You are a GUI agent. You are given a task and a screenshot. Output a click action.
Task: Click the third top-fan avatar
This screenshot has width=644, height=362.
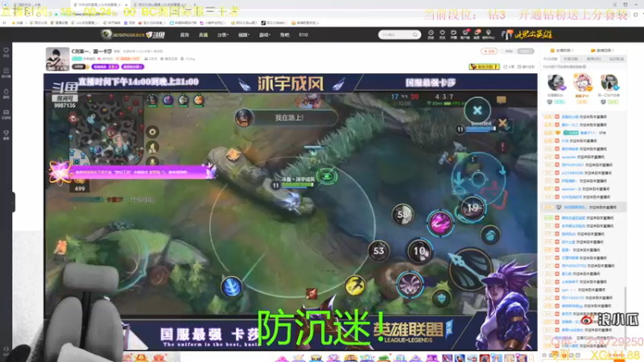(x=609, y=83)
